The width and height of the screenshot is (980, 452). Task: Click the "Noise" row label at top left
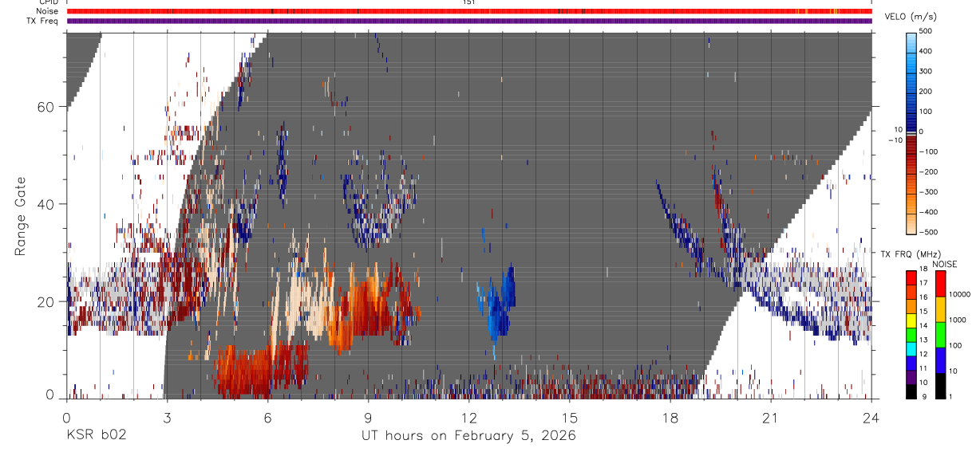pyautogui.click(x=47, y=11)
